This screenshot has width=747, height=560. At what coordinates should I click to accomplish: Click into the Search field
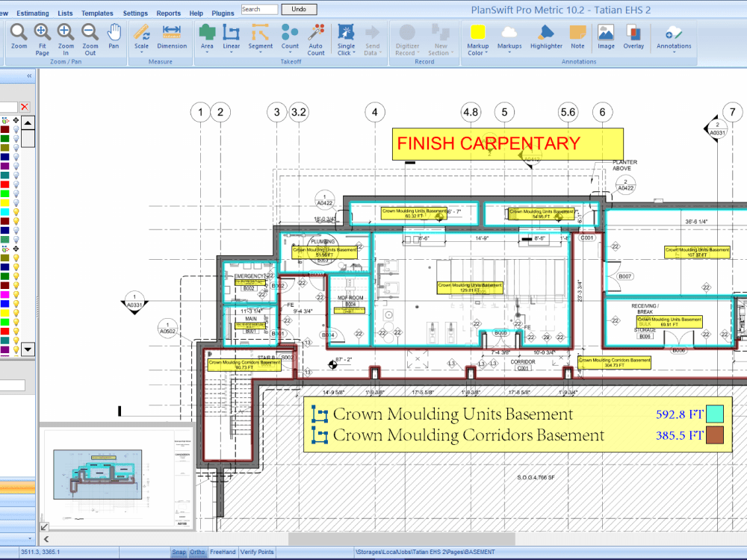click(259, 9)
